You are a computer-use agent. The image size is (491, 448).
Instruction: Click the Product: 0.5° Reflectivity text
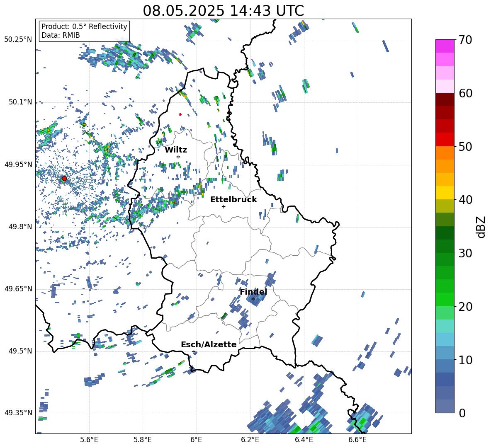tap(84, 26)
